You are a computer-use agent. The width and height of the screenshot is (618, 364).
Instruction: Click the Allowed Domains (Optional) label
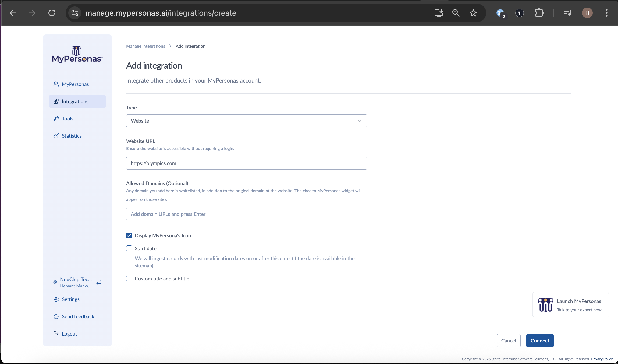pos(157,183)
